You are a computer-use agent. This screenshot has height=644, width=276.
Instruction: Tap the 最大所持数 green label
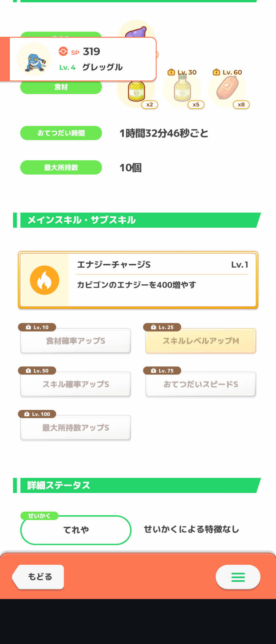pos(61,167)
